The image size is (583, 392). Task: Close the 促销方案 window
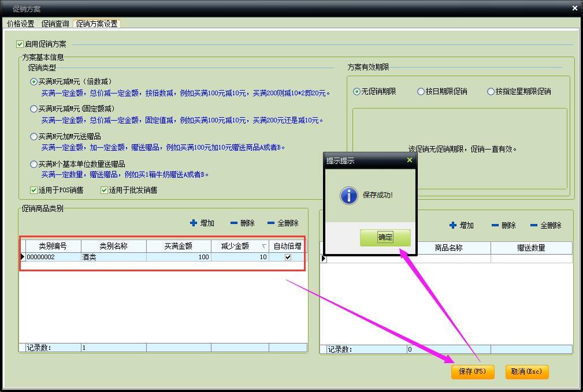pos(575,8)
